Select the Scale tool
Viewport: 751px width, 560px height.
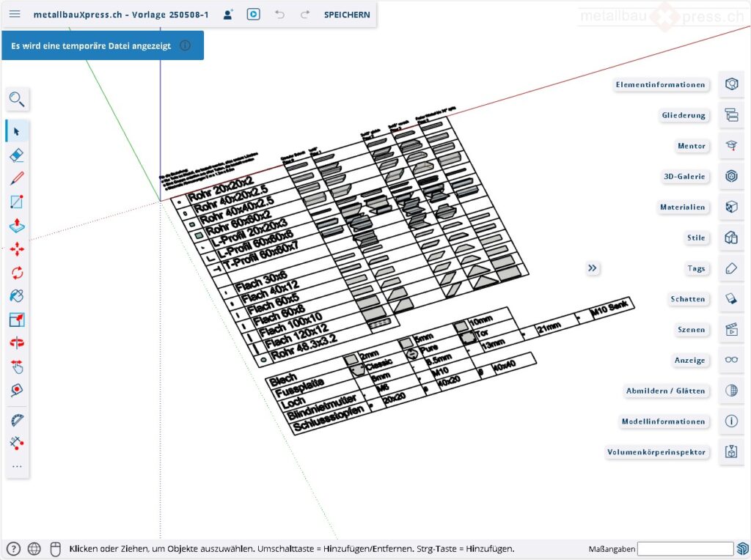click(17, 320)
